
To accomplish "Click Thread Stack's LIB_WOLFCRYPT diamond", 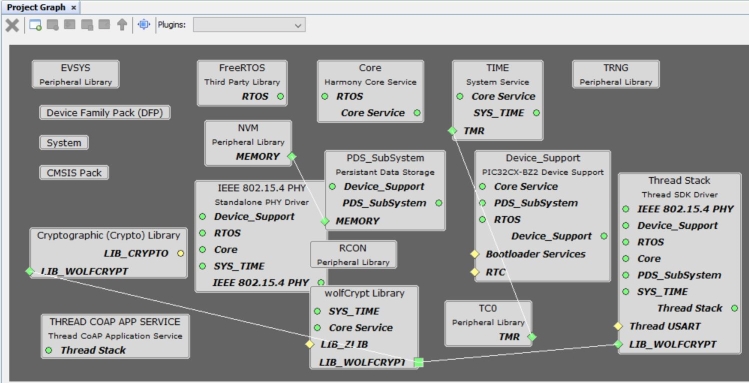I will [x=618, y=344].
